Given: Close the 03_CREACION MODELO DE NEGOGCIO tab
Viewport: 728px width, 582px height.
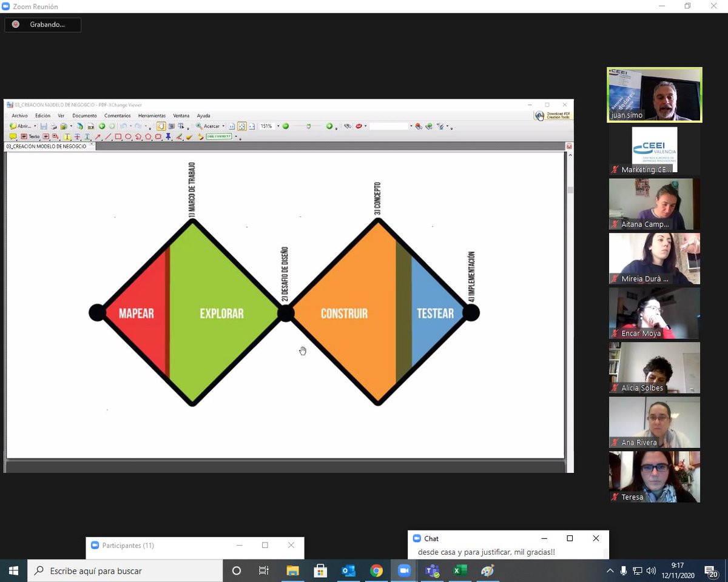Looking at the screenshot, I should pyautogui.click(x=92, y=144).
